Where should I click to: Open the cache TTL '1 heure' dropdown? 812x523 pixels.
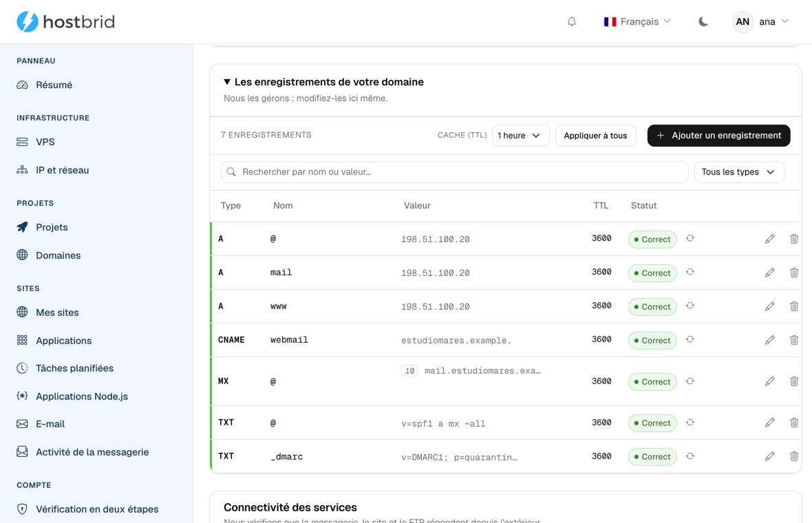[x=520, y=136]
